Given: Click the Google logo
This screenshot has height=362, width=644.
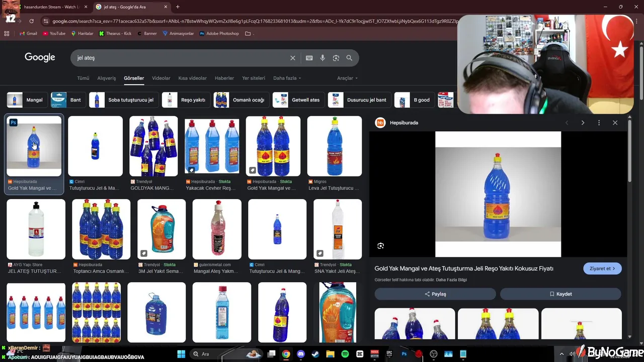Looking at the screenshot, I should tap(40, 57).
